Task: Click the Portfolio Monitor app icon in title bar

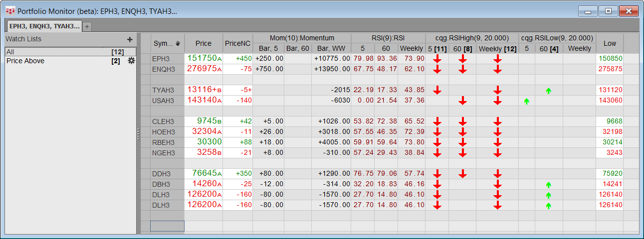Action: (x=9, y=10)
